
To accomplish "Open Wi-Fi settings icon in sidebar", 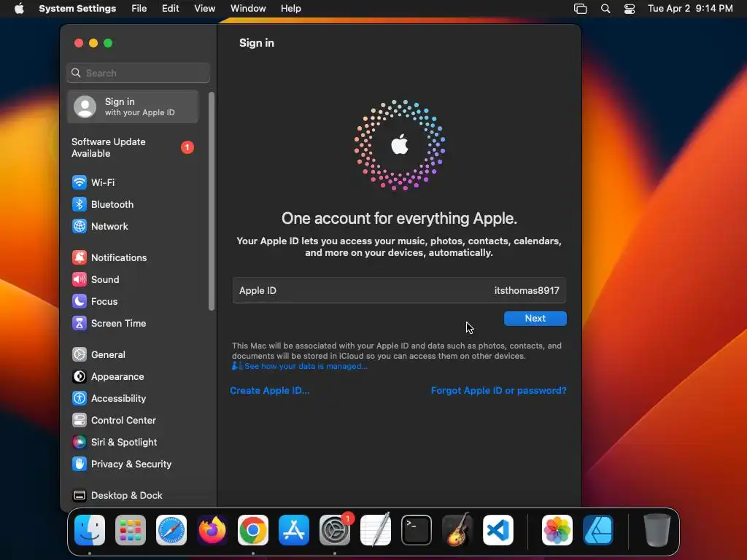I will coord(79,182).
